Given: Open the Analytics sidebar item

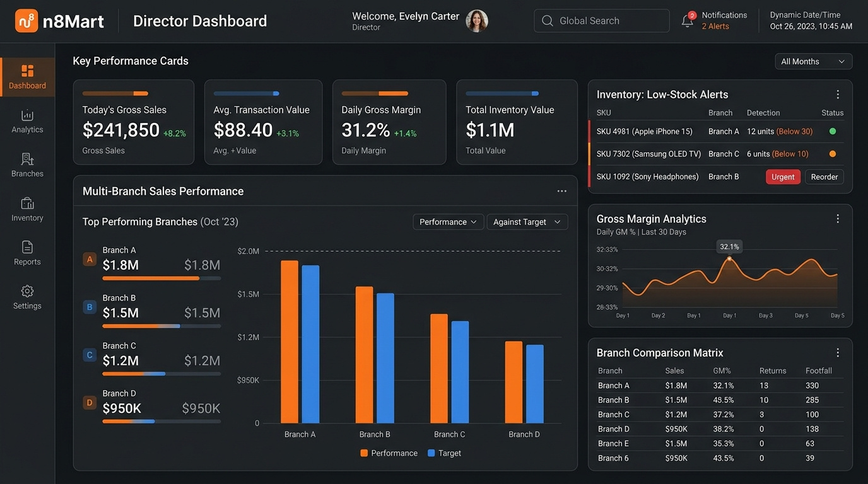Looking at the screenshot, I should pyautogui.click(x=27, y=121).
